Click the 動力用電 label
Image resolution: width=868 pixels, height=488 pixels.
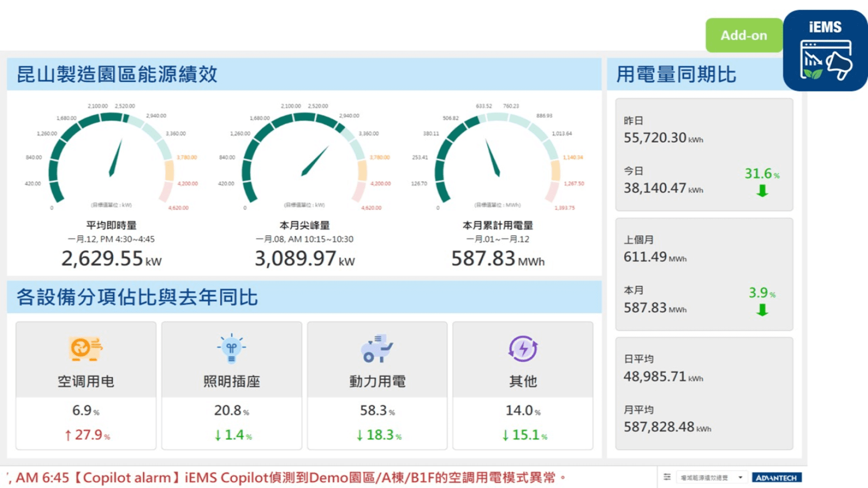[x=377, y=381]
